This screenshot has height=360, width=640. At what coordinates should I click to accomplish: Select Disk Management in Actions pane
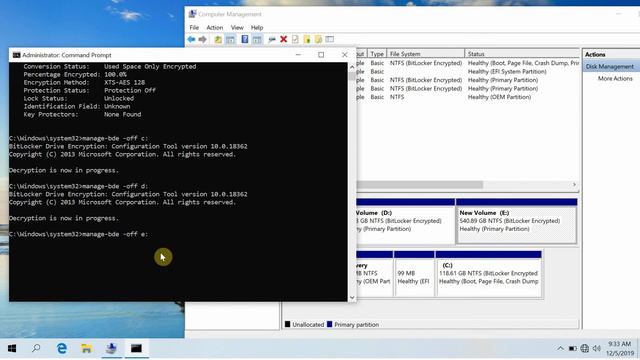pos(611,67)
